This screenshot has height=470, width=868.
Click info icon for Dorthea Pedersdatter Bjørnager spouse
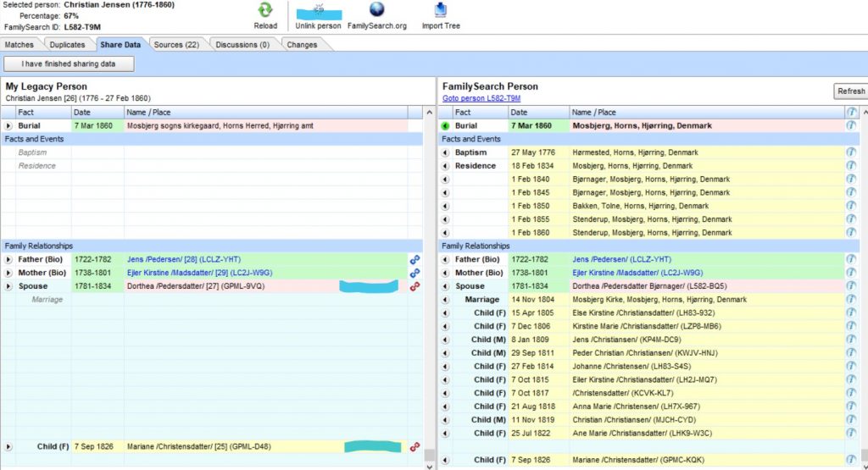coord(851,286)
